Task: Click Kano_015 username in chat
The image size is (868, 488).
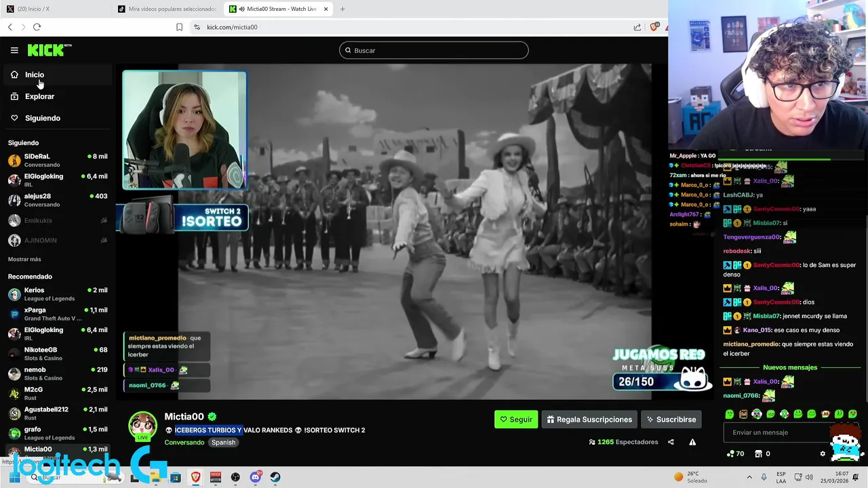Action: coord(758,330)
